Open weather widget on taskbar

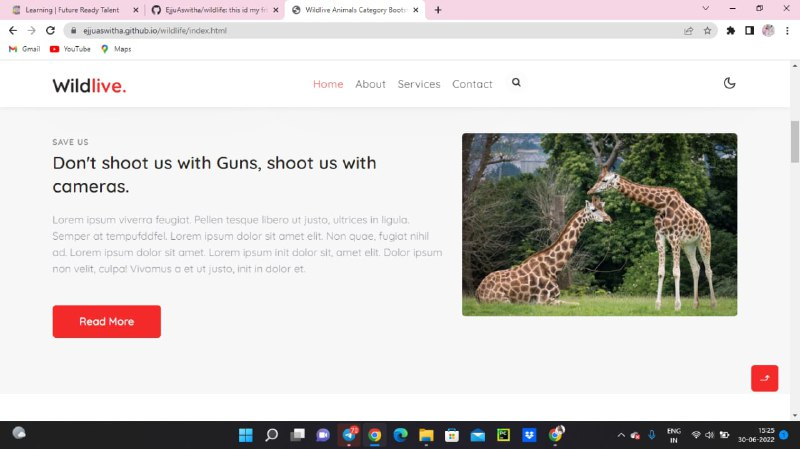19,433
